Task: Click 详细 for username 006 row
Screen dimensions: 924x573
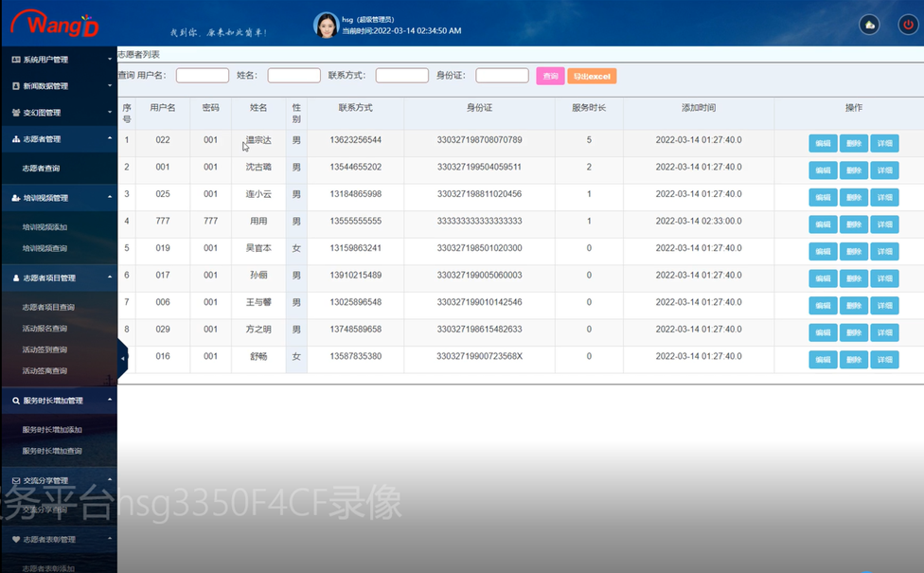Action: click(x=884, y=306)
